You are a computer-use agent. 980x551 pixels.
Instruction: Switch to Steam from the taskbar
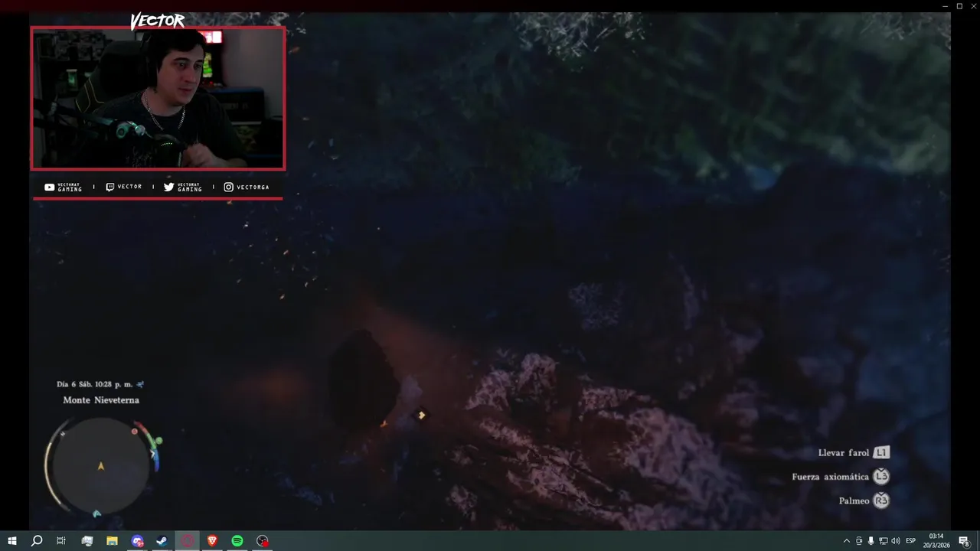[162, 541]
